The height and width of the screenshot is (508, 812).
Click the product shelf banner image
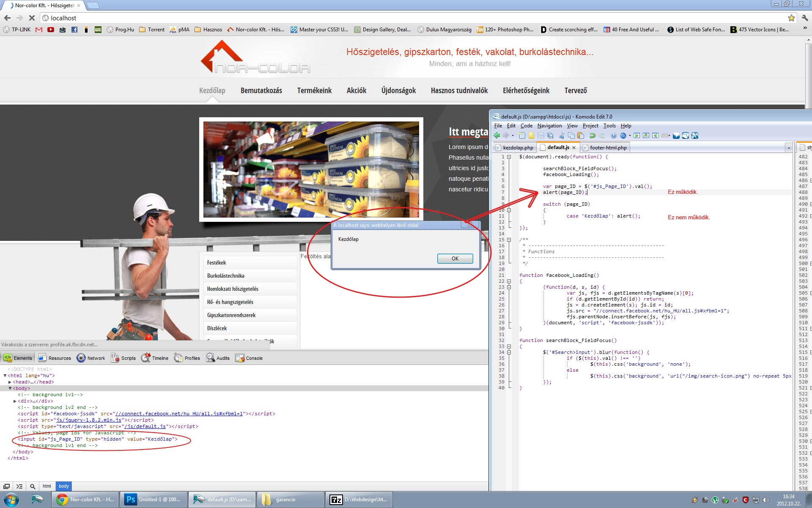(311, 169)
